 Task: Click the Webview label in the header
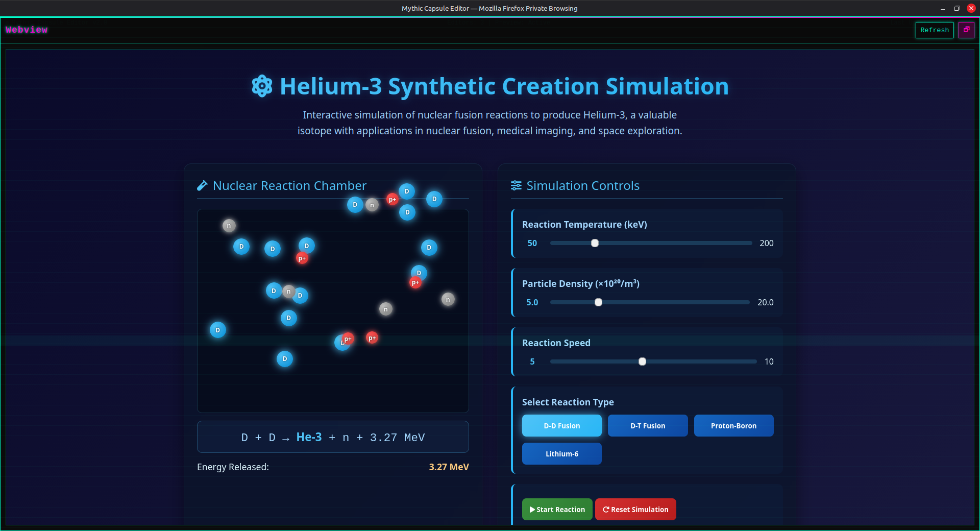pos(27,30)
